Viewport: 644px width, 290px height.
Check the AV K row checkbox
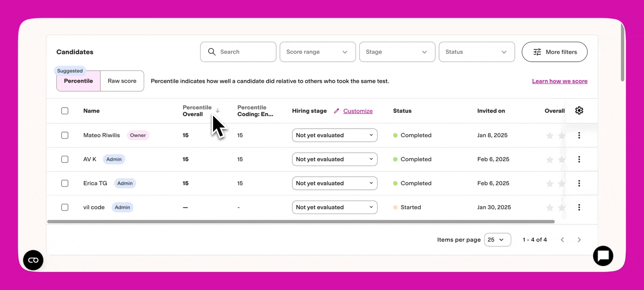coord(65,159)
